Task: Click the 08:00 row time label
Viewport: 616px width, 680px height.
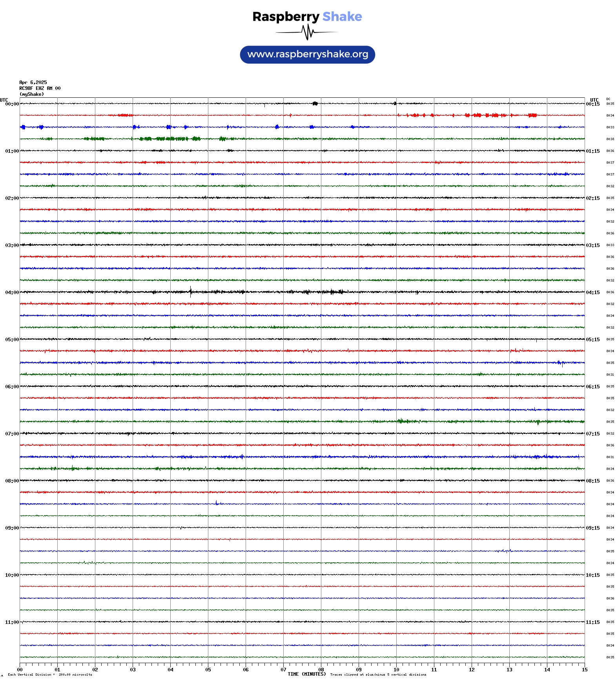Action: (12, 481)
